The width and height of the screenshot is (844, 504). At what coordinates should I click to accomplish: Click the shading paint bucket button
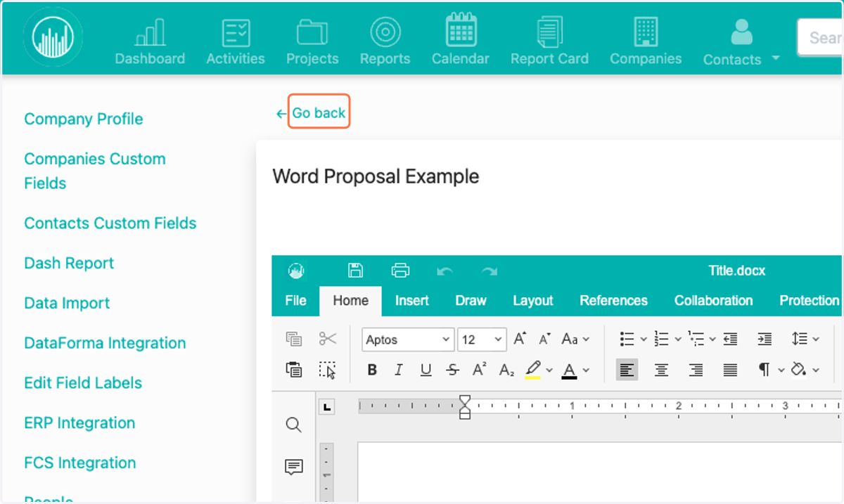pyautogui.click(x=800, y=370)
